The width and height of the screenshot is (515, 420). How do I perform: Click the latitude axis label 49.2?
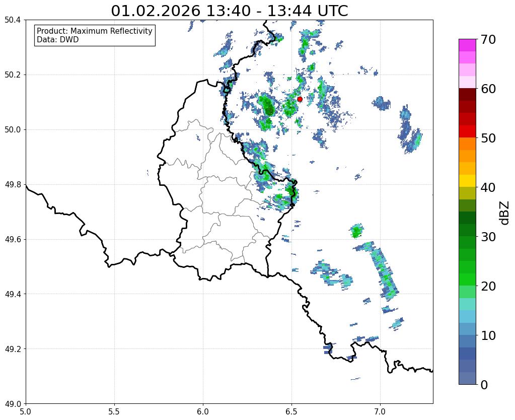[13, 349]
